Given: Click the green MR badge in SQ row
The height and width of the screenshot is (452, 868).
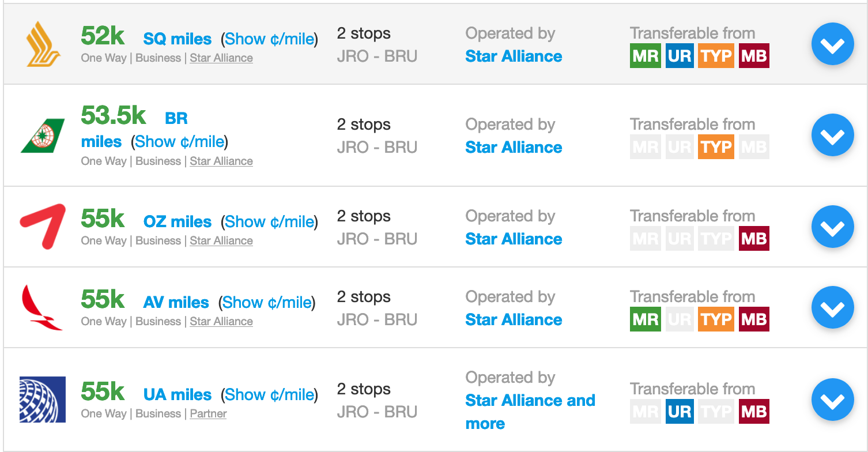Looking at the screenshot, I should tap(645, 56).
